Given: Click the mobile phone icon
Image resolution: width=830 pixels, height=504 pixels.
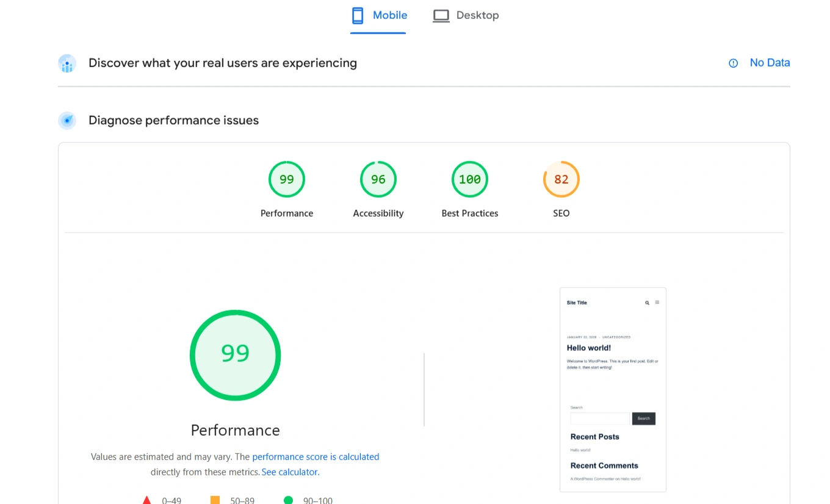Looking at the screenshot, I should pos(358,16).
